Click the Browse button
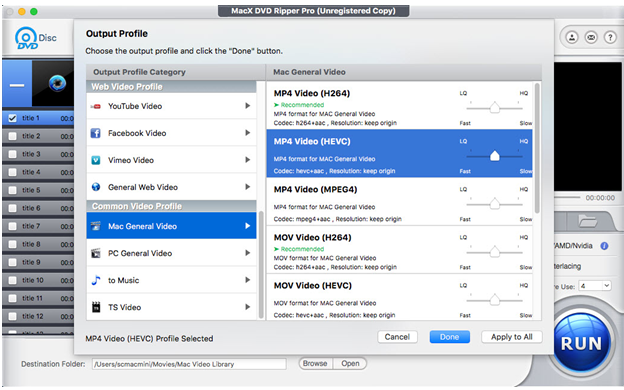Screen dimensions: 624x390 tap(315, 363)
